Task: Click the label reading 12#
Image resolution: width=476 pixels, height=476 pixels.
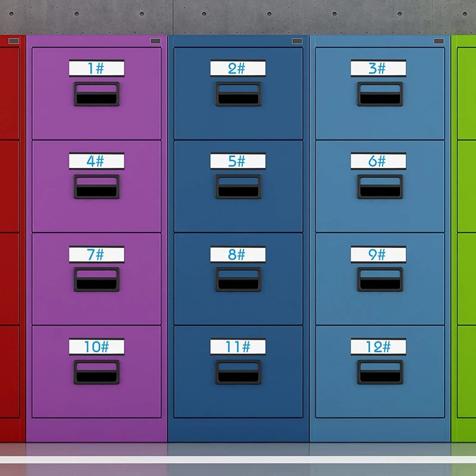Action: click(x=378, y=347)
